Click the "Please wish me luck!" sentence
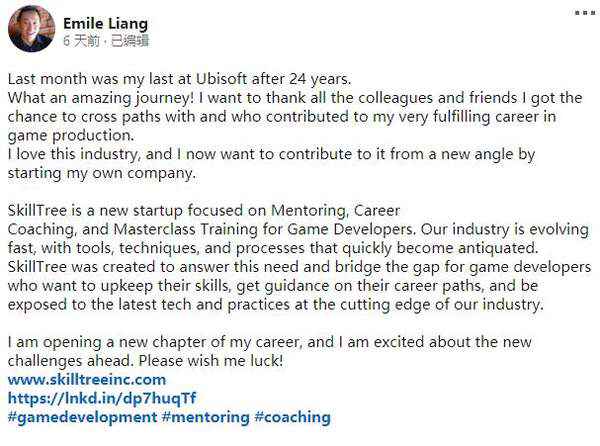600x446 pixels. [230, 361]
